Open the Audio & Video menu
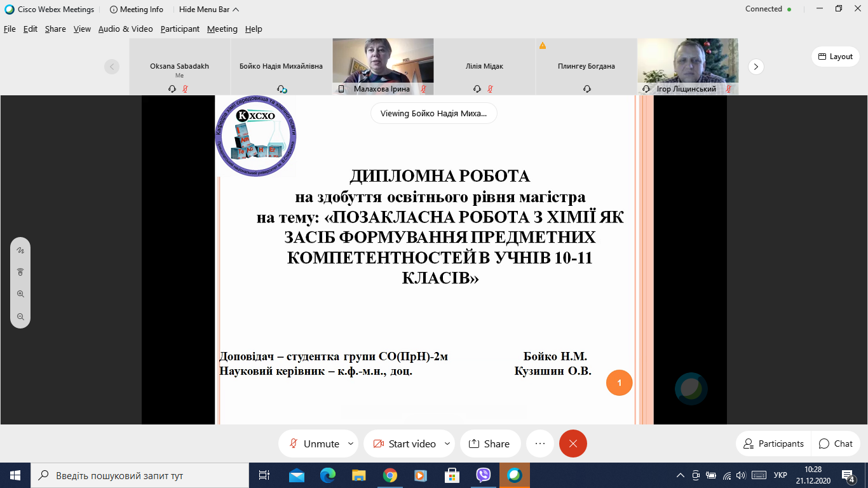This screenshot has height=488, width=868. click(x=126, y=29)
